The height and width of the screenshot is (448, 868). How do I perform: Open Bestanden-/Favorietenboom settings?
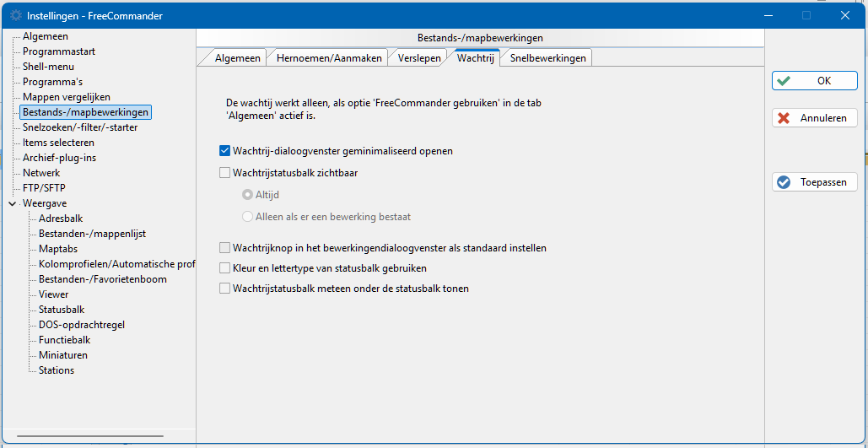point(102,279)
